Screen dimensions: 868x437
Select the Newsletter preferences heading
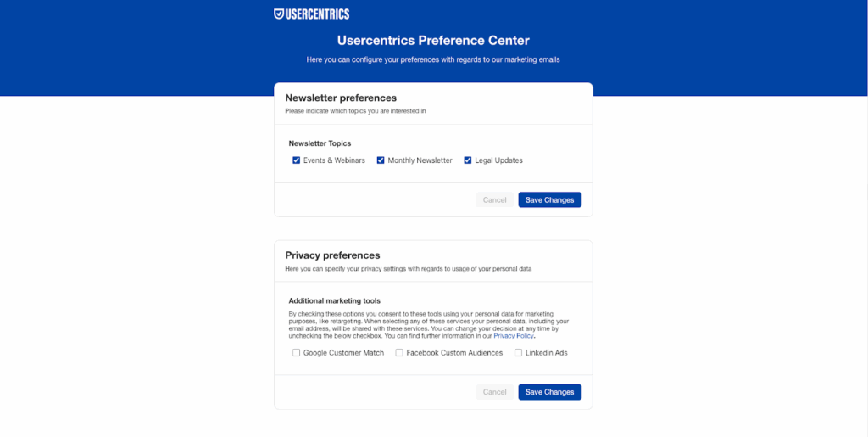coord(341,98)
